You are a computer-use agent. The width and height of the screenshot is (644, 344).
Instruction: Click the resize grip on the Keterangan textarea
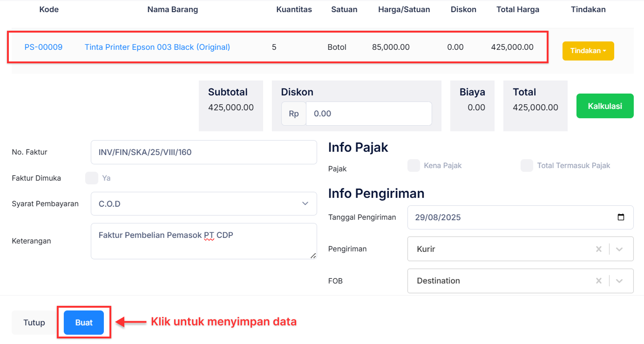[x=313, y=255]
